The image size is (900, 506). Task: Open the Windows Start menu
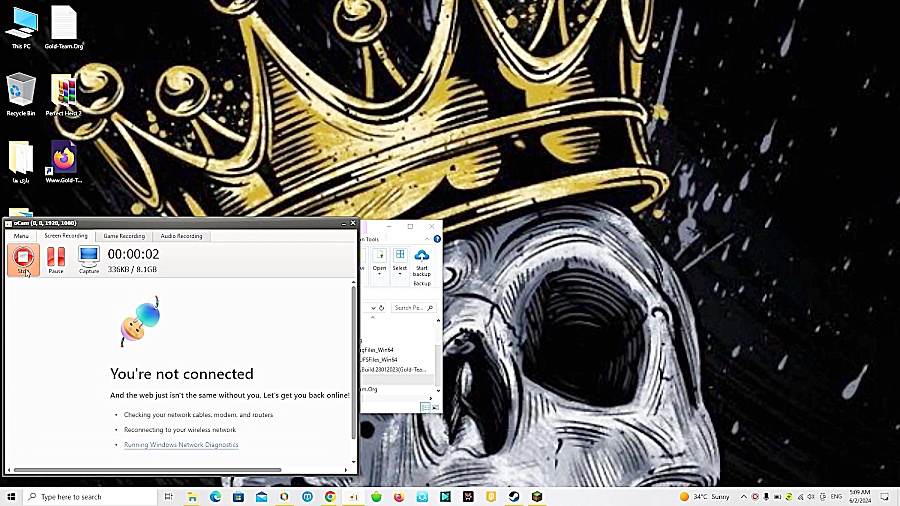coord(11,497)
